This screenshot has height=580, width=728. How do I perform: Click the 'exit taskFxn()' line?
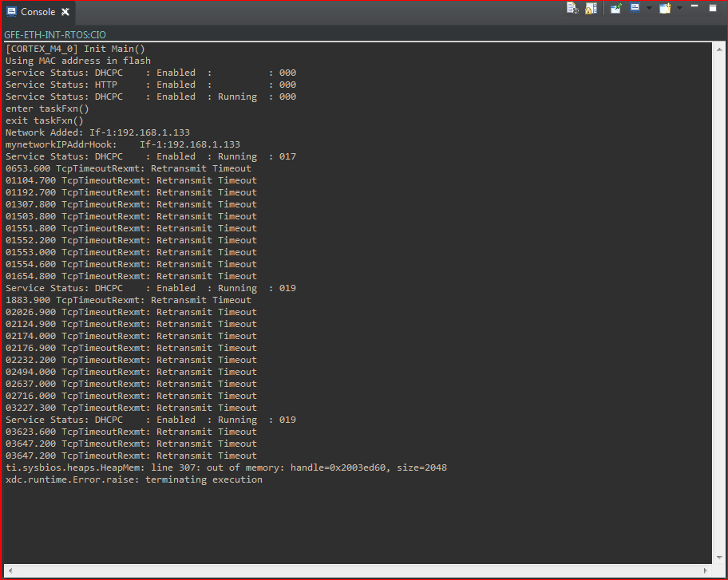tap(45, 120)
